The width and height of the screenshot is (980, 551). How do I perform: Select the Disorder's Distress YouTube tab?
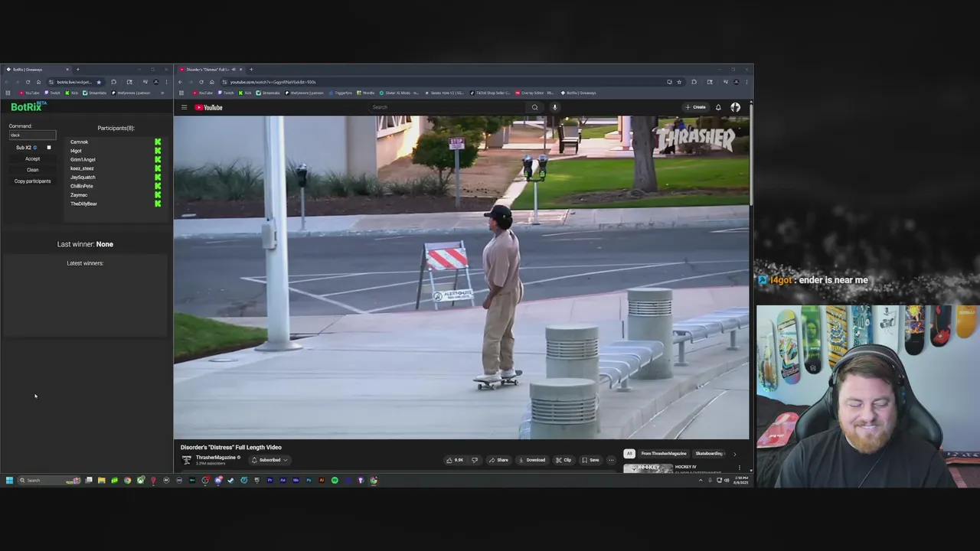tap(209, 70)
